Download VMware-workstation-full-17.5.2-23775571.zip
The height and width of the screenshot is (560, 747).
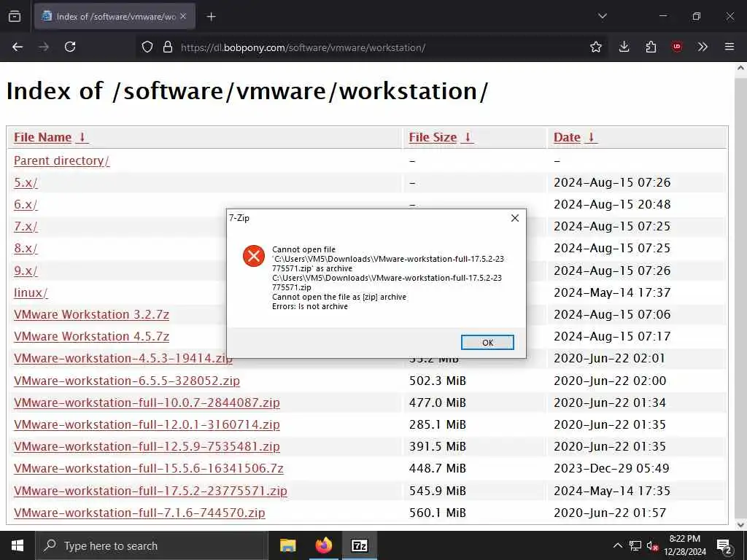pos(150,491)
